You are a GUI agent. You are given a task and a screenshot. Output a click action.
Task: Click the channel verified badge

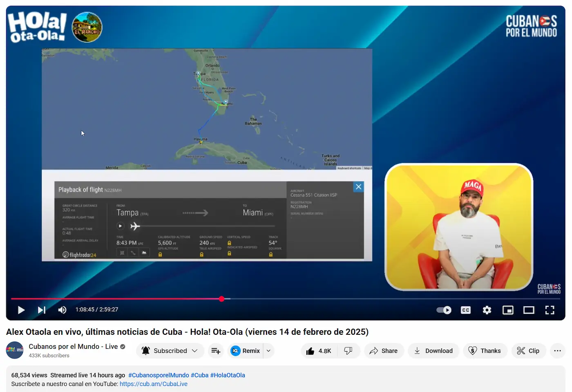(x=123, y=347)
